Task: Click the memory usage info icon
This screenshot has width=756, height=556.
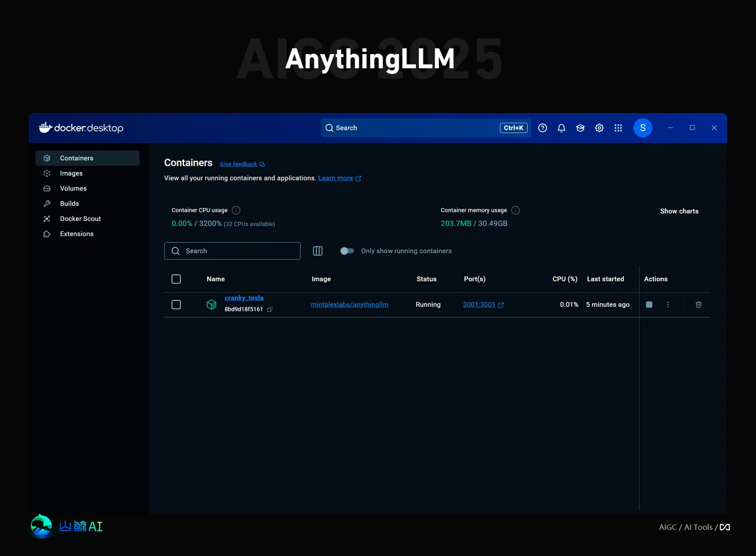Action: (515, 210)
